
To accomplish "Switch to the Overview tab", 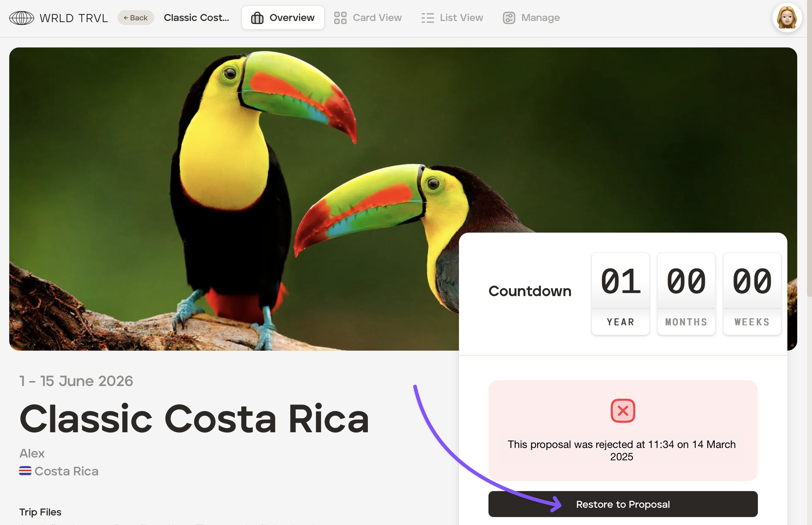I will click(283, 18).
